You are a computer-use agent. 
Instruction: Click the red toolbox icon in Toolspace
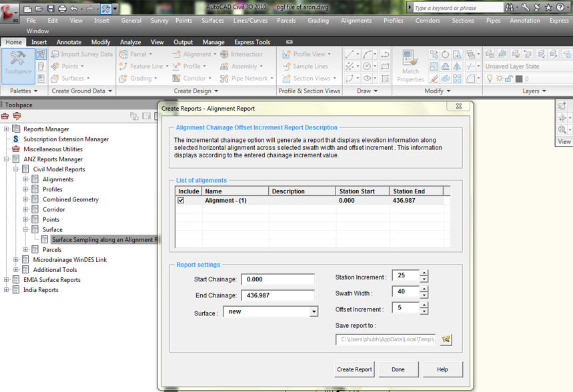[x=5, y=116]
